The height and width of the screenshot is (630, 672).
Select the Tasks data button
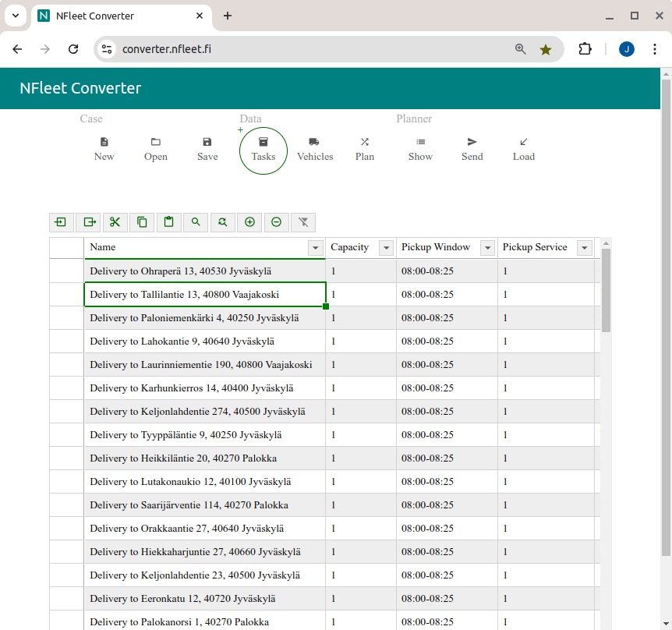(263, 150)
